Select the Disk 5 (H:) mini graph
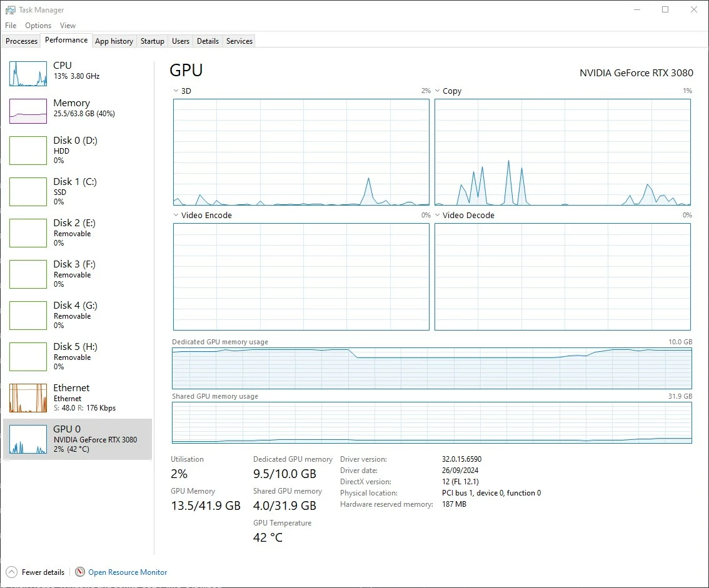Image resolution: width=709 pixels, height=588 pixels. [28, 357]
